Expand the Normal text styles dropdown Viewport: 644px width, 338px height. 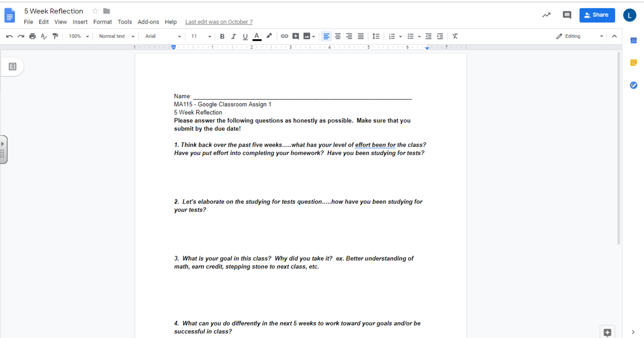[116, 36]
